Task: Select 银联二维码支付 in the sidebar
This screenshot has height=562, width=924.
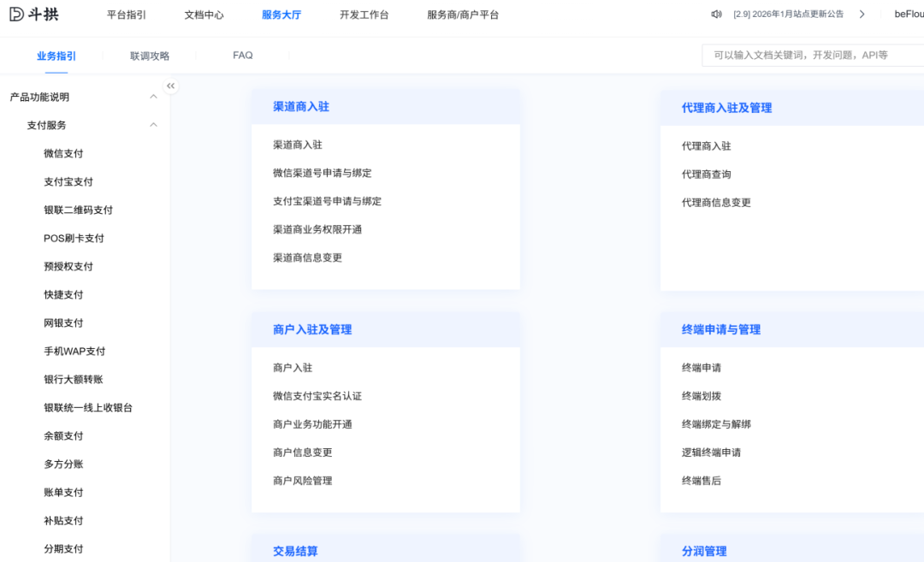Action: 79,210
